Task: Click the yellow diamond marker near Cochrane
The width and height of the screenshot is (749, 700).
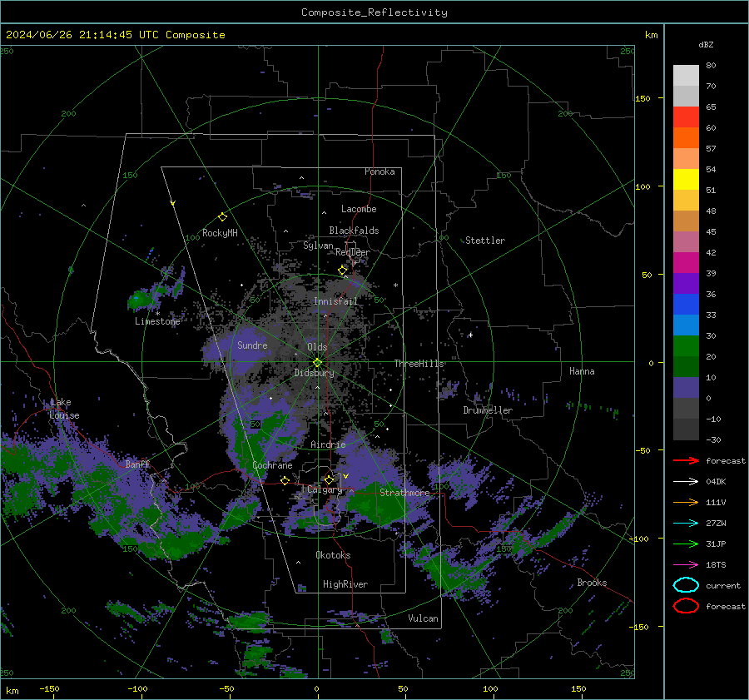Action: [x=285, y=480]
